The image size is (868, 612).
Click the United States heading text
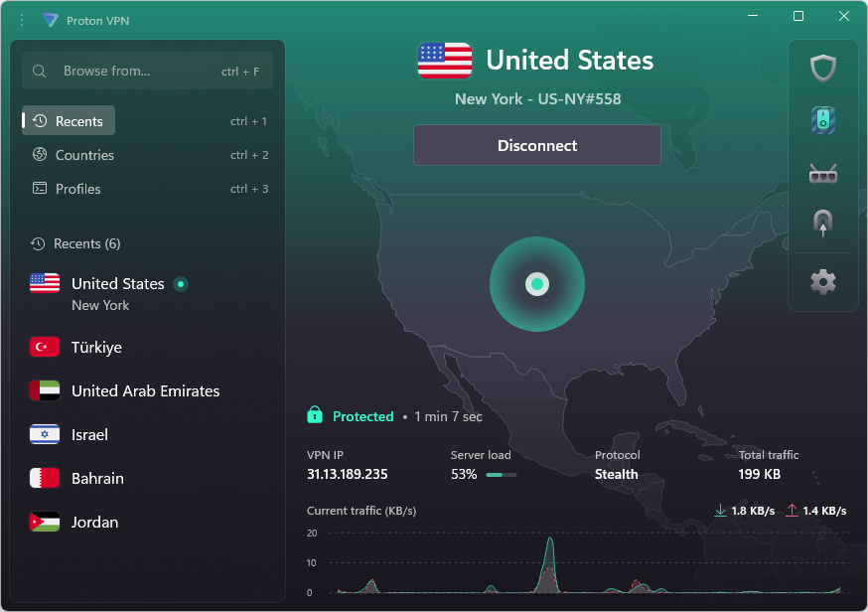pos(570,60)
